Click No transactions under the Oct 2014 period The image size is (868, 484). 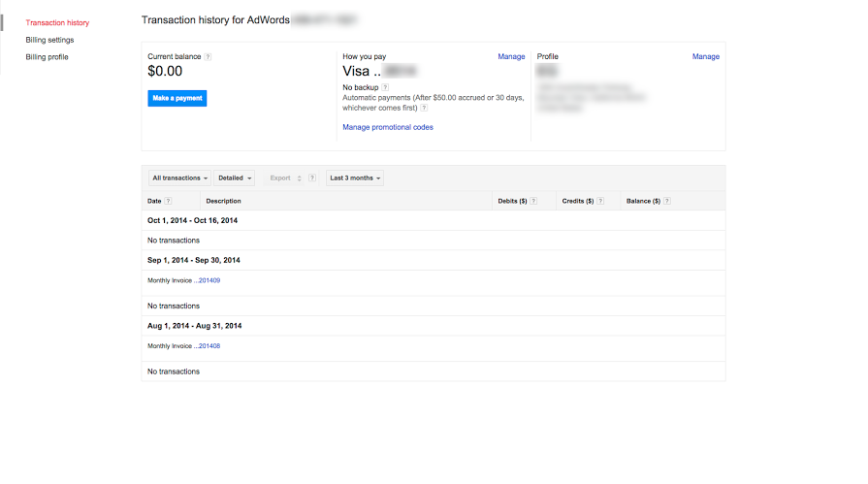174,241
